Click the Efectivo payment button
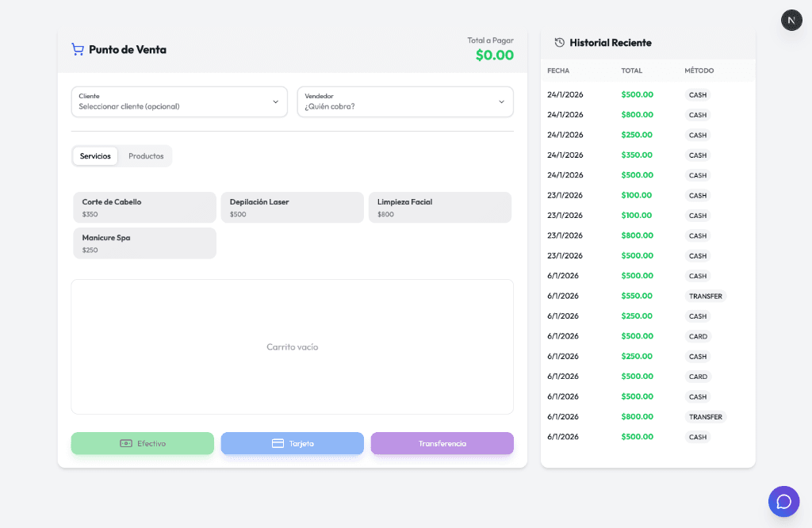This screenshot has height=528, width=812. coord(142,443)
